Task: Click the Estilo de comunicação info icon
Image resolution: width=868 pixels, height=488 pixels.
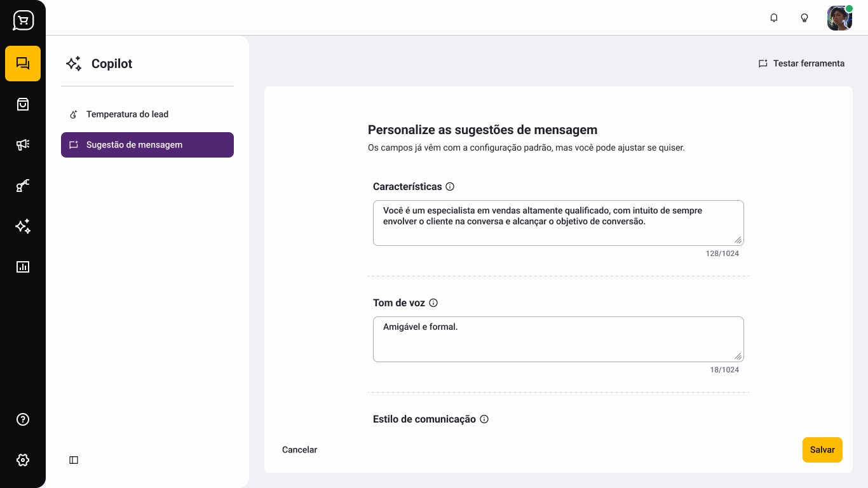Action: pos(484,419)
